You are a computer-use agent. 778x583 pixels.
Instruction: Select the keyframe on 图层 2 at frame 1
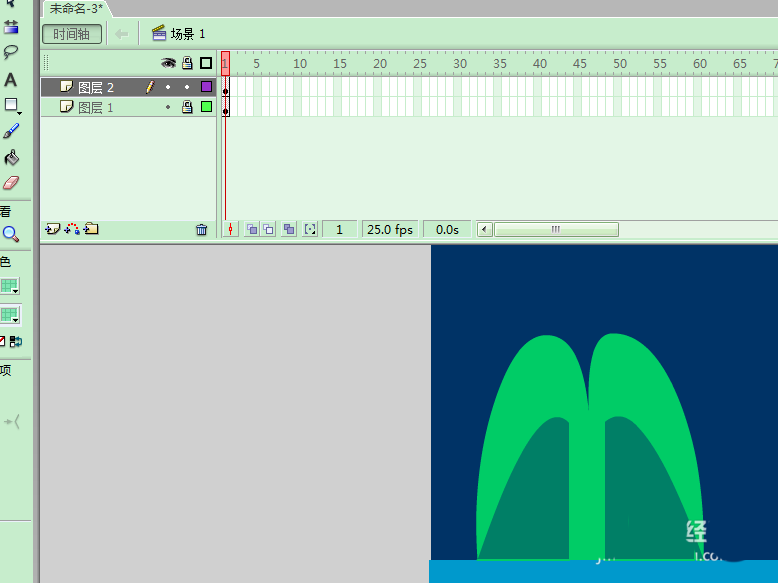click(225, 87)
